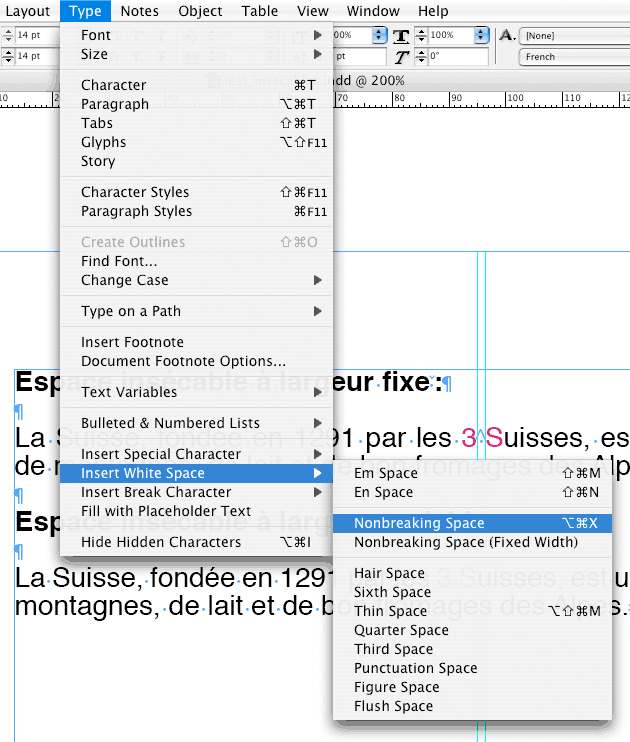Step the bottom 14 pt value

(8, 56)
